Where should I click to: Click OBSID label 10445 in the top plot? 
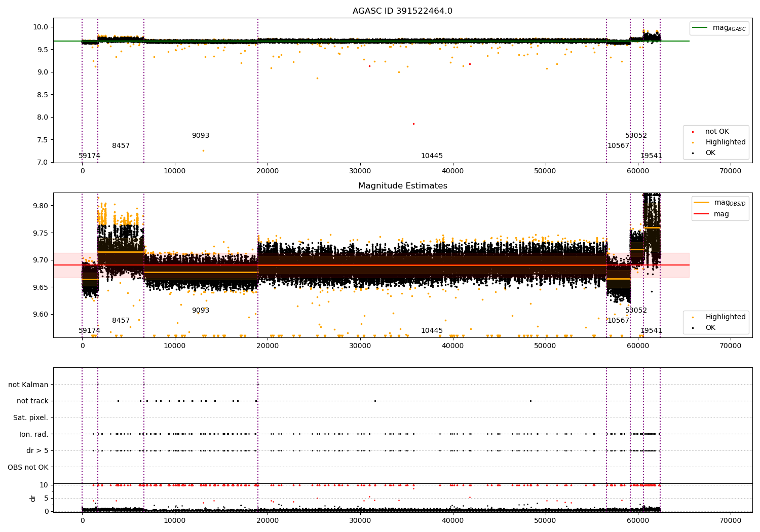point(432,156)
